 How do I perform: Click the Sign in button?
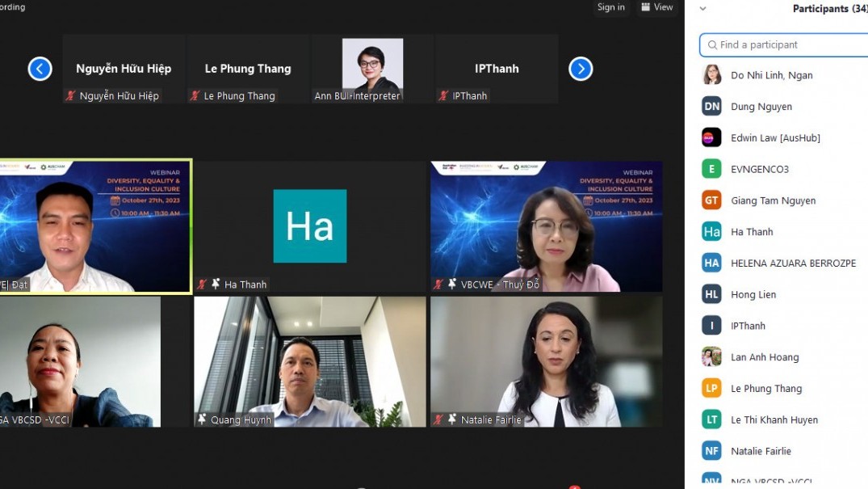pos(610,7)
